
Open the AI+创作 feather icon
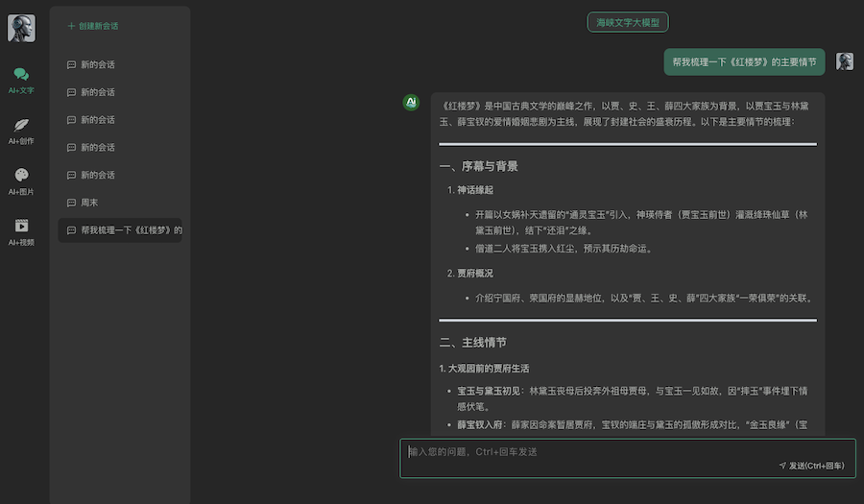[x=21, y=125]
